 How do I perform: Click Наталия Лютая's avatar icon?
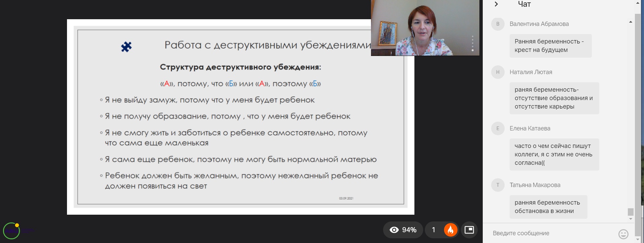(x=498, y=72)
